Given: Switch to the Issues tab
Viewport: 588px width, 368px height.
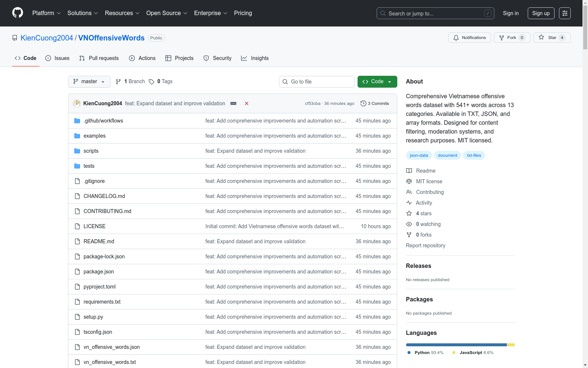Looking at the screenshot, I should (57, 58).
